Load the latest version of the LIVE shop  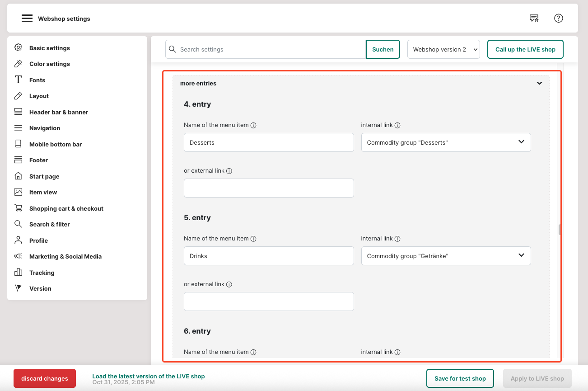coord(148,376)
